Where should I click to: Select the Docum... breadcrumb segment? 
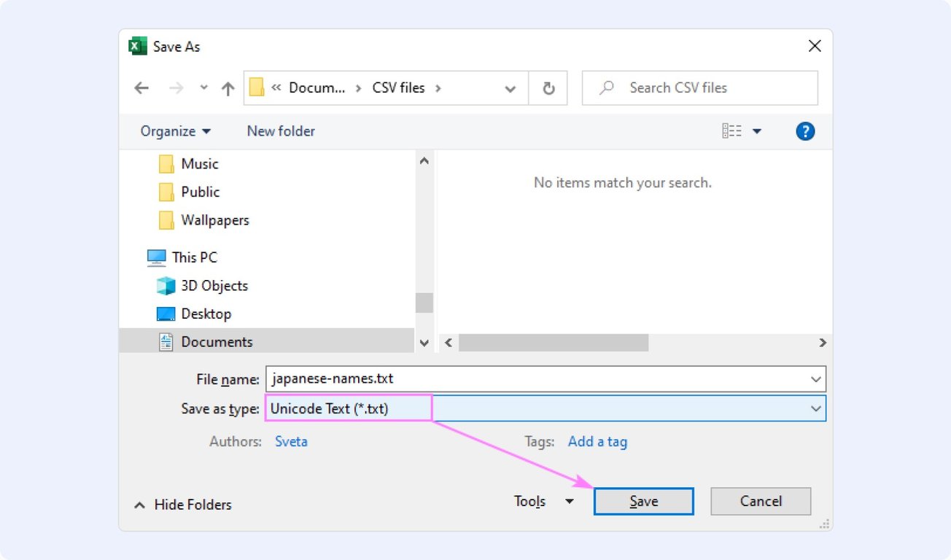[x=317, y=87]
